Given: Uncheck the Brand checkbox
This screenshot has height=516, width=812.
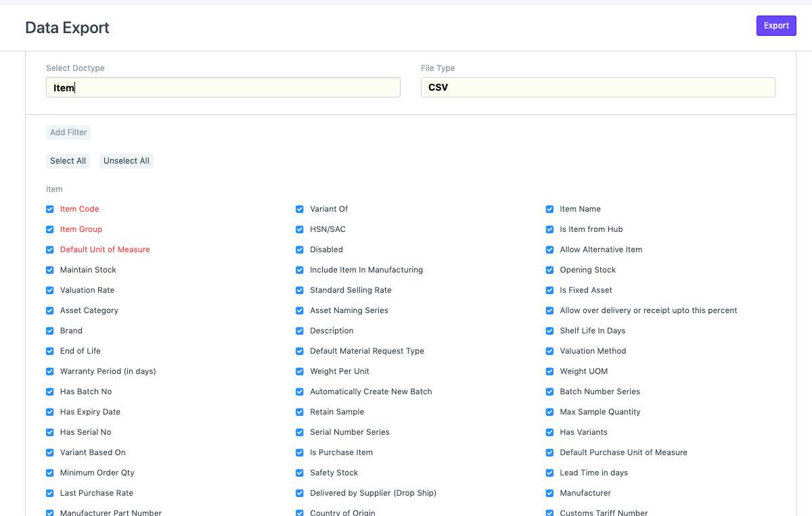Looking at the screenshot, I should [x=50, y=331].
